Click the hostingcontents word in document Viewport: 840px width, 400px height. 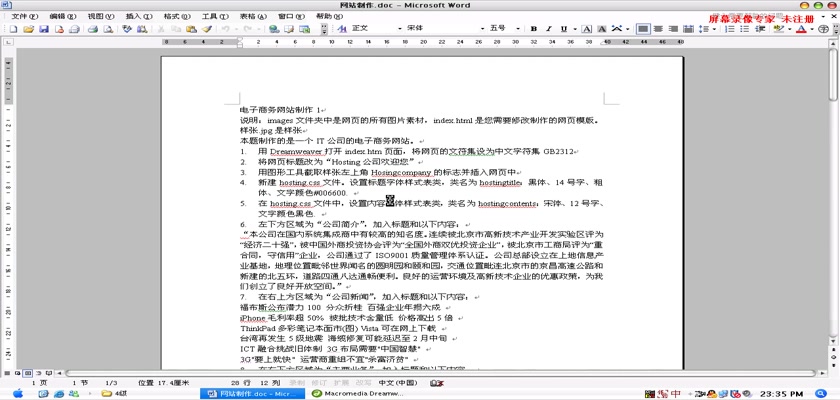(507, 203)
